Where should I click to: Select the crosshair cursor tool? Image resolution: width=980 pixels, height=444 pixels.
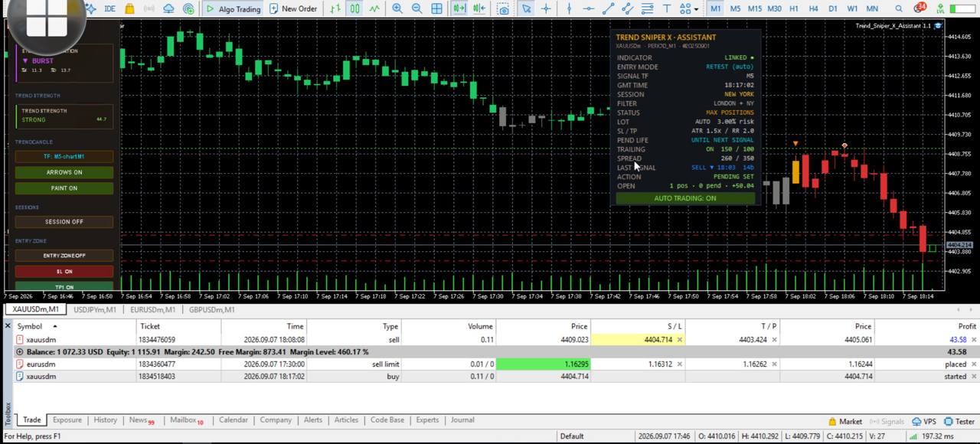click(x=546, y=8)
